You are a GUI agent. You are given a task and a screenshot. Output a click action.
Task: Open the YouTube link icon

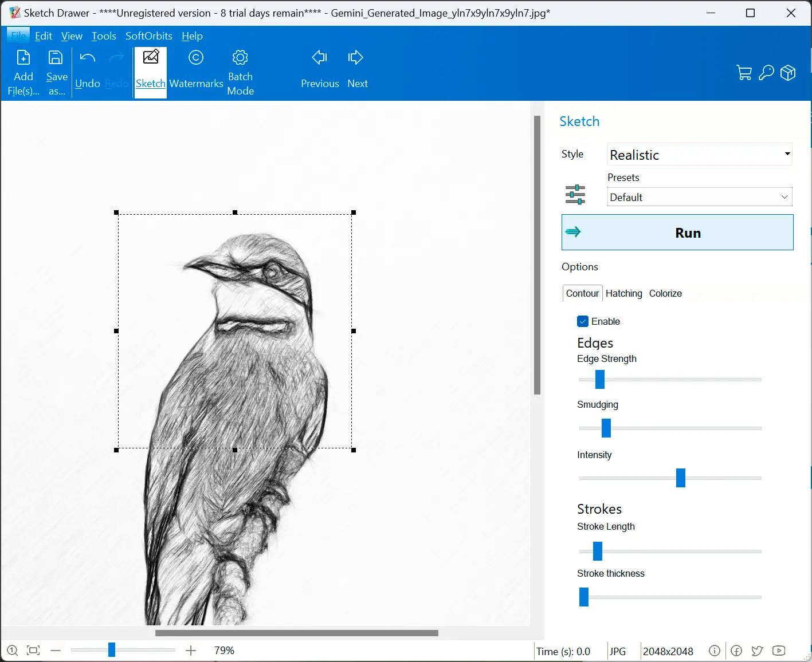[779, 651]
